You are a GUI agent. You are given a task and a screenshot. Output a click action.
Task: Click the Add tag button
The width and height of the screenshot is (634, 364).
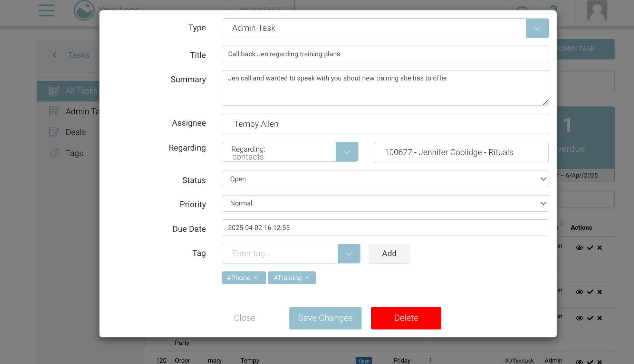(389, 254)
